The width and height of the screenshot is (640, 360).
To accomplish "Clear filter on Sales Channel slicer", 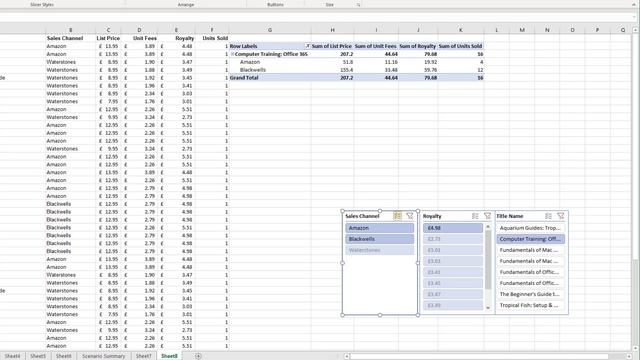I will pos(410,216).
